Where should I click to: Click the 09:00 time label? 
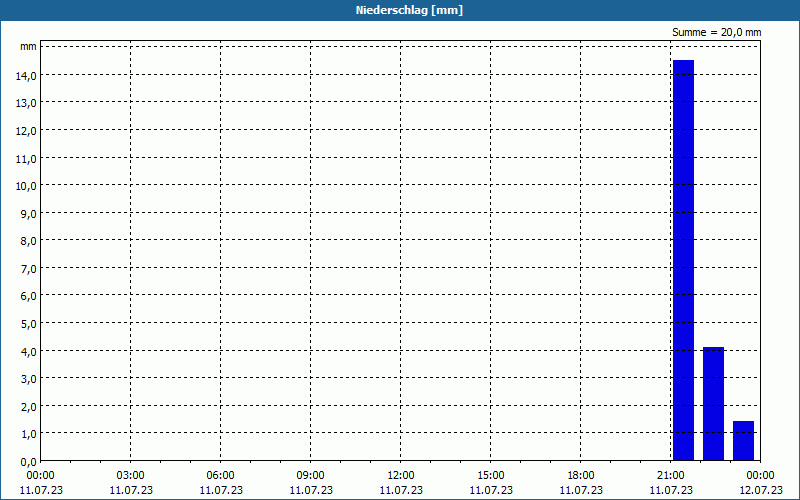[x=311, y=476]
